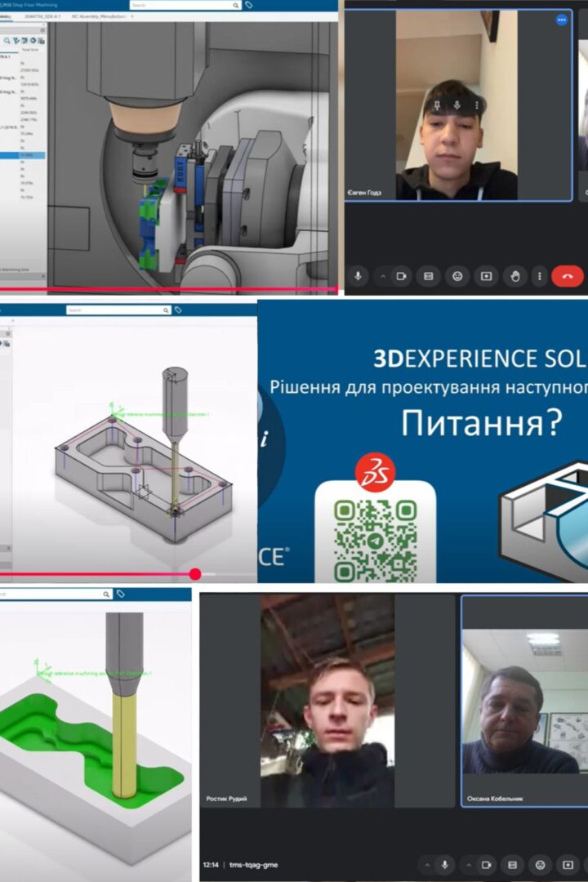Click magnifier icon in the activity tree panel
Image resolution: width=588 pixels, height=882 pixels.
7,41
